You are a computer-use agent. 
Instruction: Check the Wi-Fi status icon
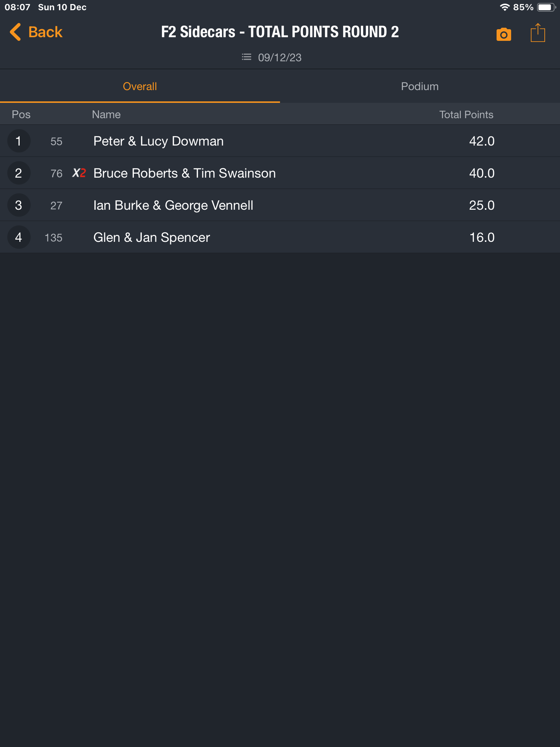pos(505,7)
